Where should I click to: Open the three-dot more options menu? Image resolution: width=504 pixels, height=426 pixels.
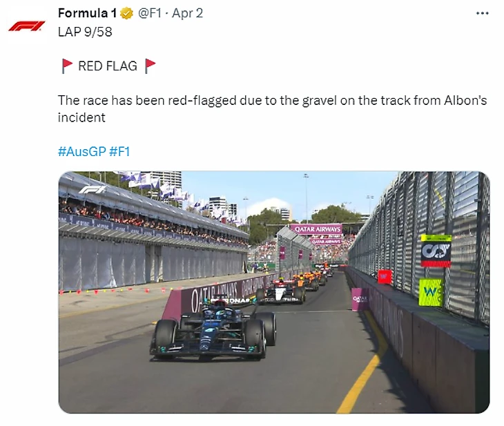tap(482, 14)
